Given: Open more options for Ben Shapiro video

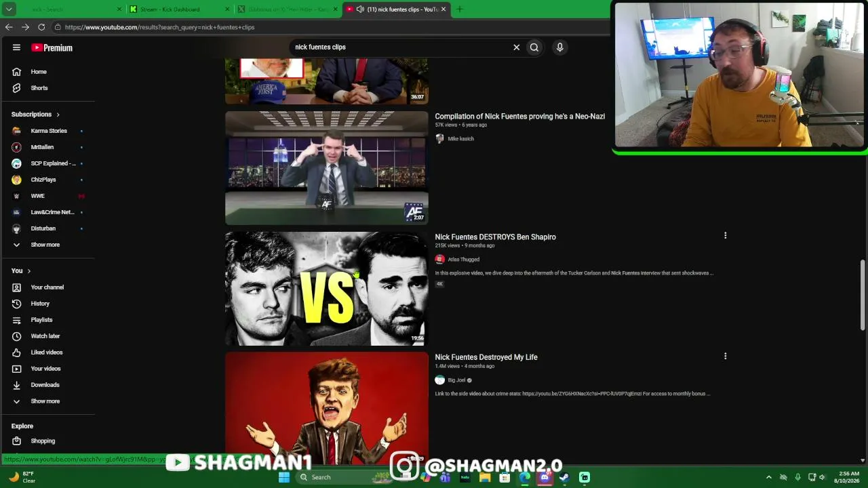Looking at the screenshot, I should click(x=725, y=236).
